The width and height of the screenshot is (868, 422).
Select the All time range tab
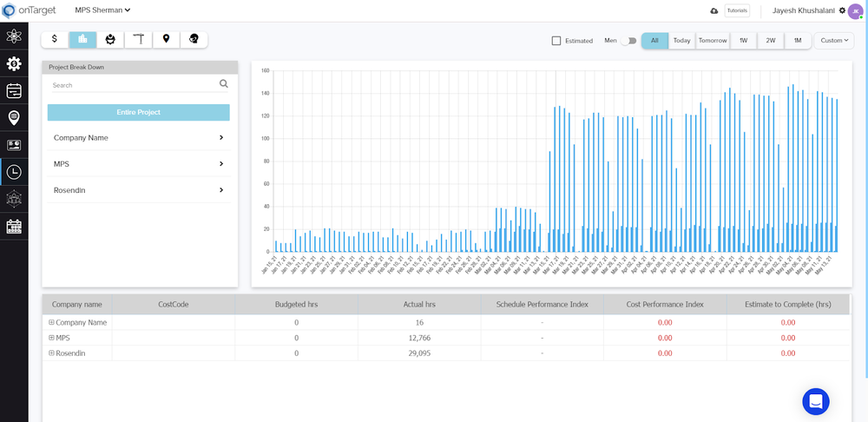point(654,41)
